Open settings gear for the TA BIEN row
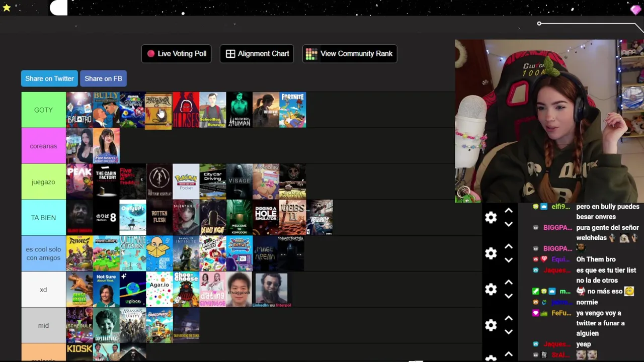 491,217
